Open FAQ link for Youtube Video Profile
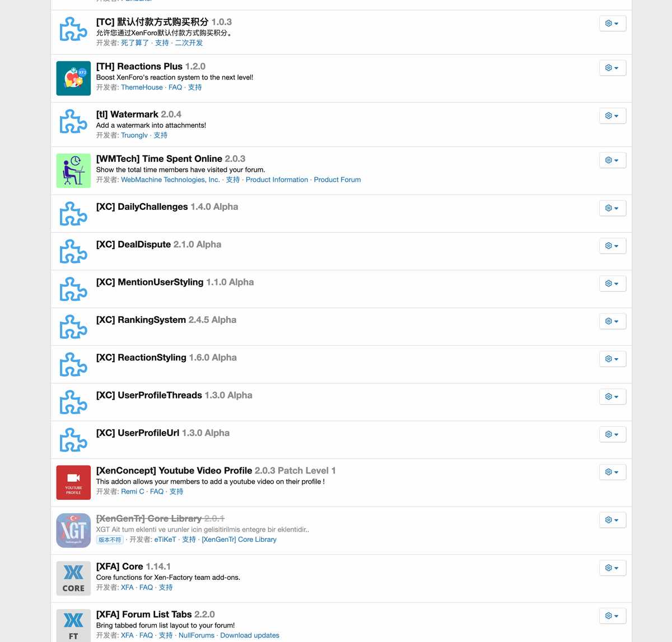672x642 pixels. (x=157, y=491)
